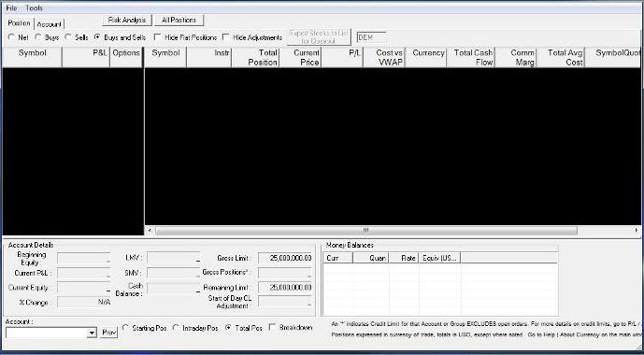Sort by the Total Position column header
This screenshot has width=644, height=355.
(x=256, y=58)
